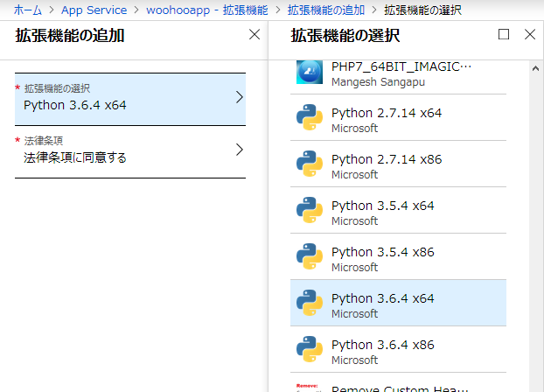Go to 拡張機能の追加 breadcrumb link

326,10
